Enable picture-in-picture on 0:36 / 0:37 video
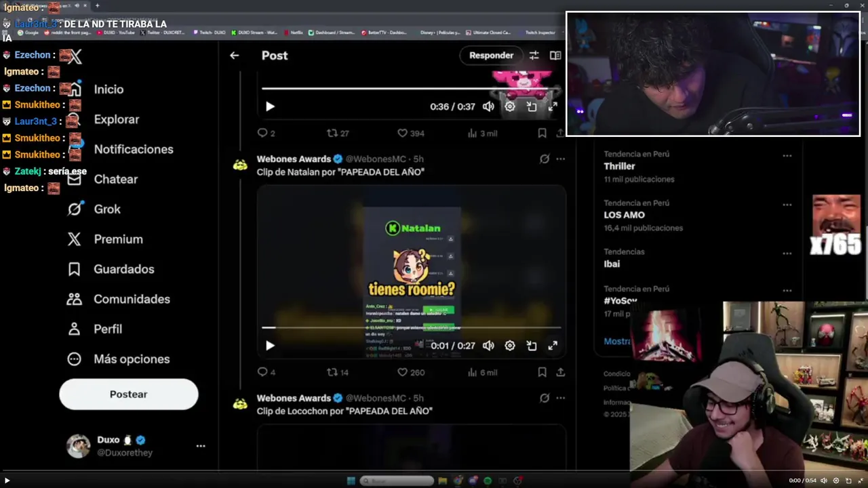The width and height of the screenshot is (868, 488). (532, 106)
